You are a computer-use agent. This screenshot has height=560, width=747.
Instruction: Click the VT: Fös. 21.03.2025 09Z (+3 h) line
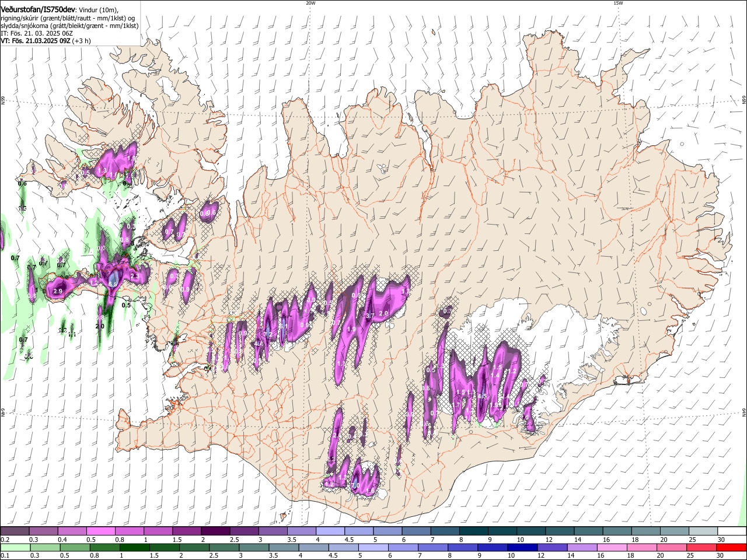pyautogui.click(x=46, y=41)
